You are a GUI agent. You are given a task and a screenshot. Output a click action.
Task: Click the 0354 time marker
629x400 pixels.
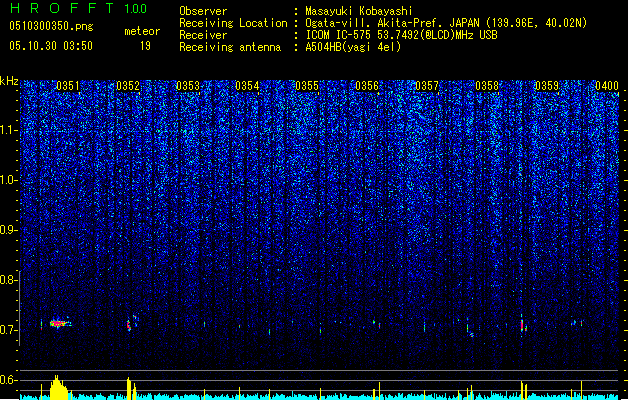(247, 86)
